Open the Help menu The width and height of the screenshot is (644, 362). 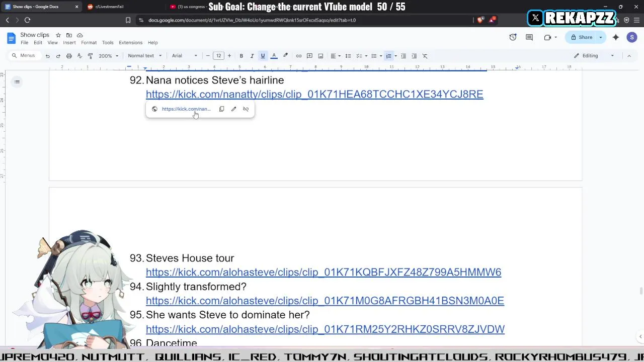pos(152,43)
